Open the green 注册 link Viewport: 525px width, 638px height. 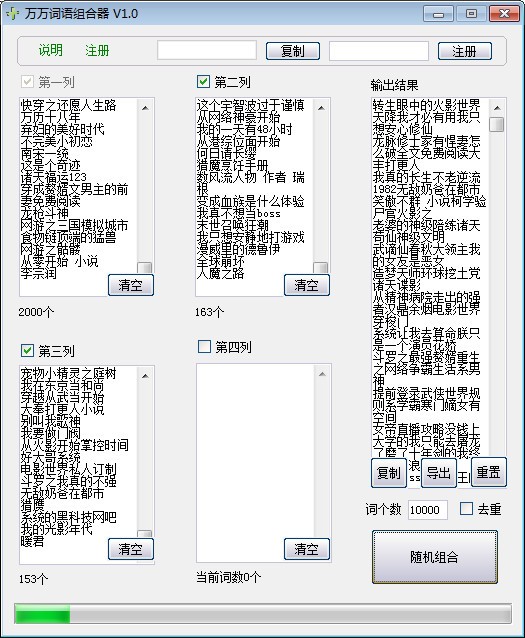pos(97,50)
